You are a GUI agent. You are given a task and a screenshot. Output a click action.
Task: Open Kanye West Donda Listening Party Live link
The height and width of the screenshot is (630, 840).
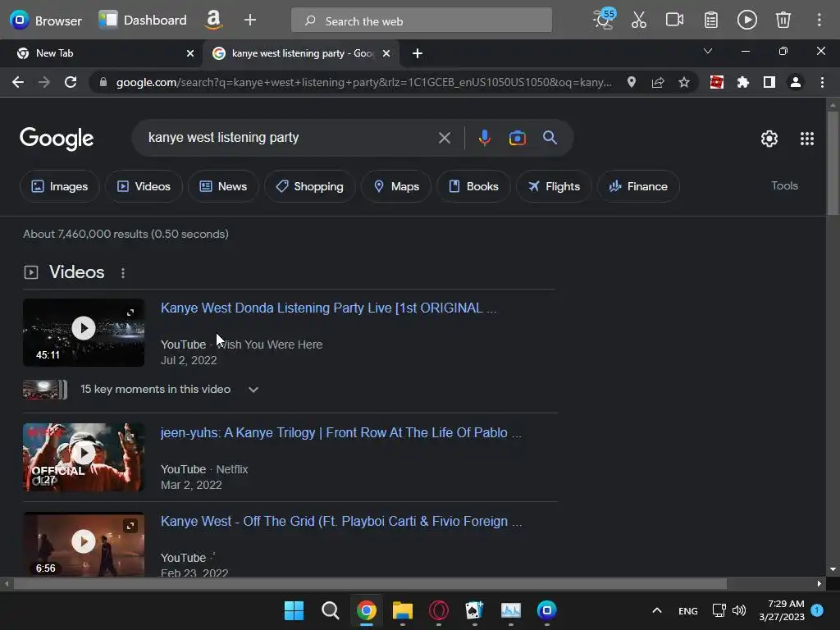point(328,308)
